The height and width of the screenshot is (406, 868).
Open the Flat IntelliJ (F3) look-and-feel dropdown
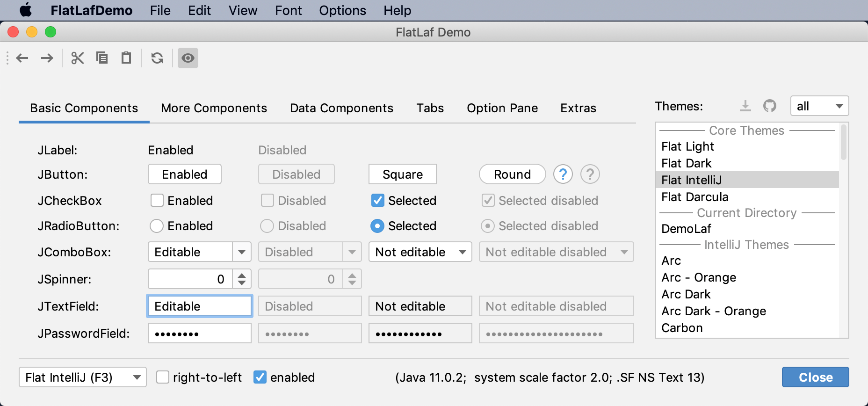83,377
